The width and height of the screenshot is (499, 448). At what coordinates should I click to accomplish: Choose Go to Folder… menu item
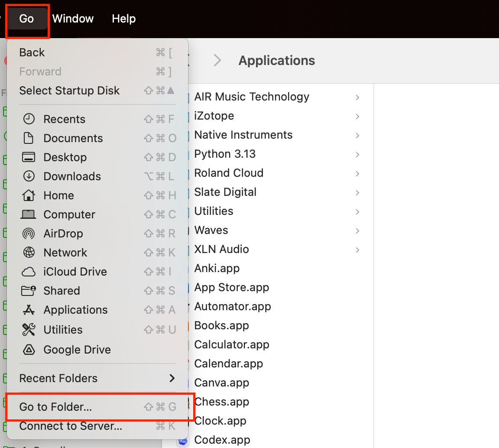point(55,407)
